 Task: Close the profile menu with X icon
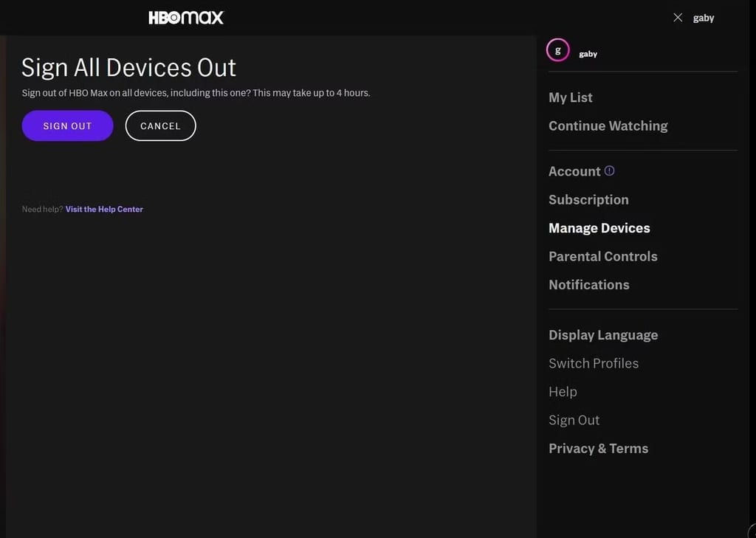678,18
